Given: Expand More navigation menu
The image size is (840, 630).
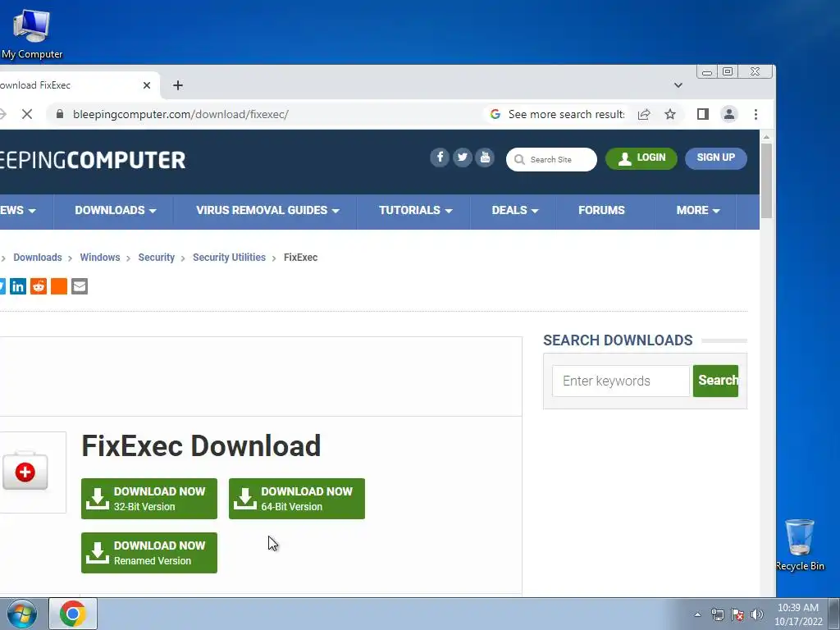Looking at the screenshot, I should pyautogui.click(x=698, y=211).
